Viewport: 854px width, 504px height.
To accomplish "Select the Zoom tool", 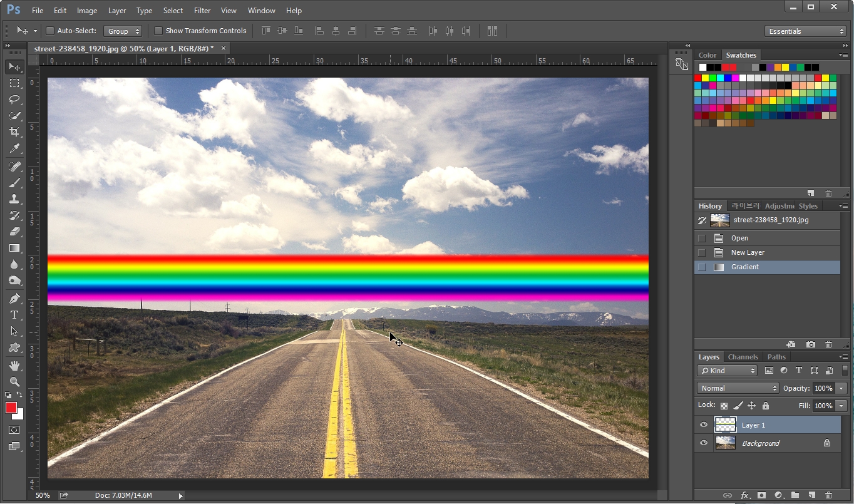I will coord(14,382).
